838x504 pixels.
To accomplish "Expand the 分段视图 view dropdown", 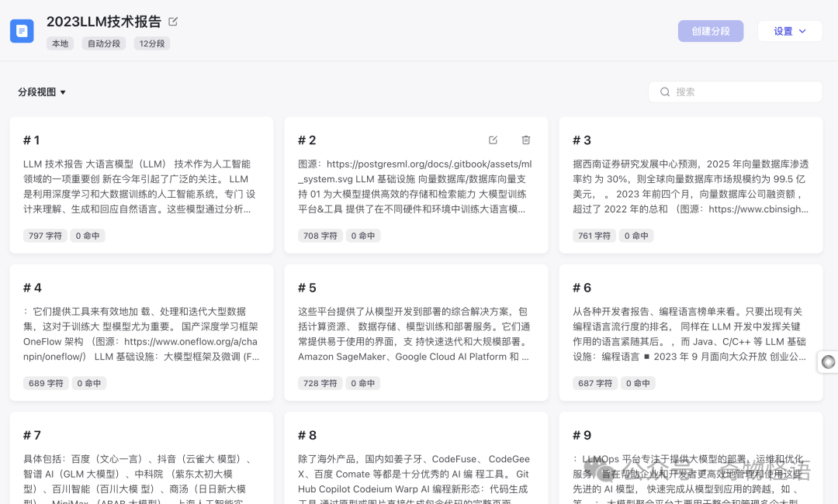I will (42, 92).
